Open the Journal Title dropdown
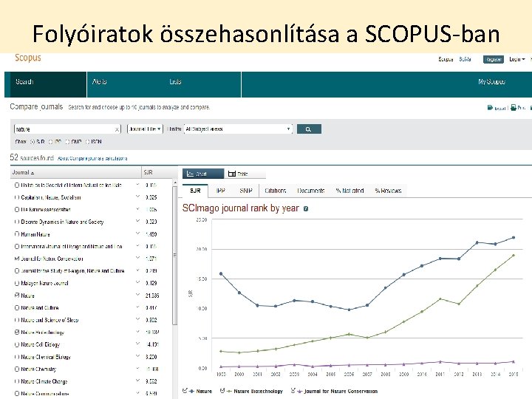Screen dimensions: 532x399 click(145, 129)
